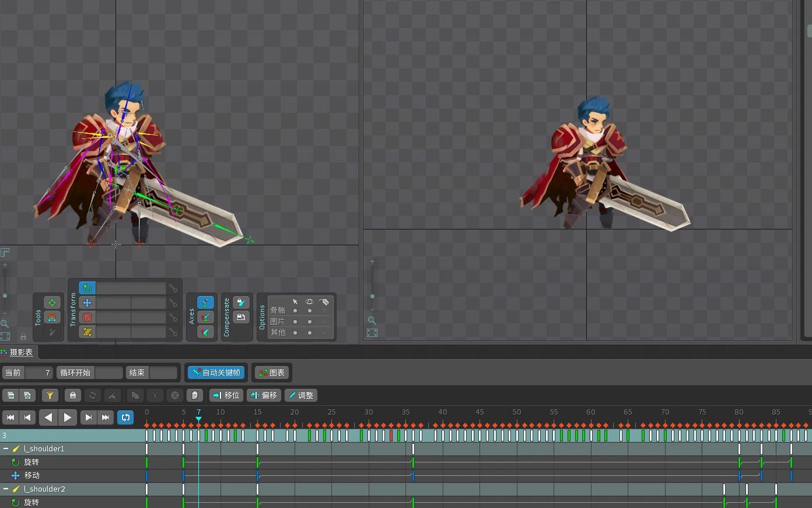Jump to the first frame

click(10, 417)
